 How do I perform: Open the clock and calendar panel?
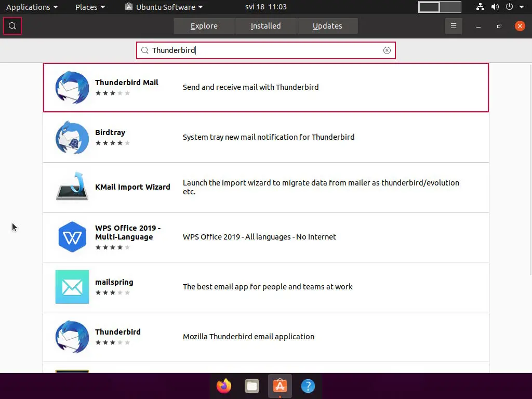tap(265, 7)
